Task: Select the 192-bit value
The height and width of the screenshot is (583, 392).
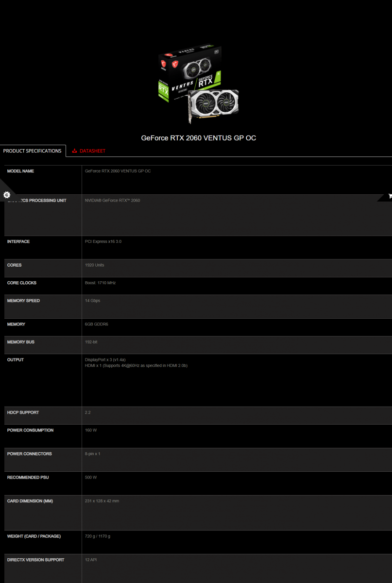Action: pos(91,342)
